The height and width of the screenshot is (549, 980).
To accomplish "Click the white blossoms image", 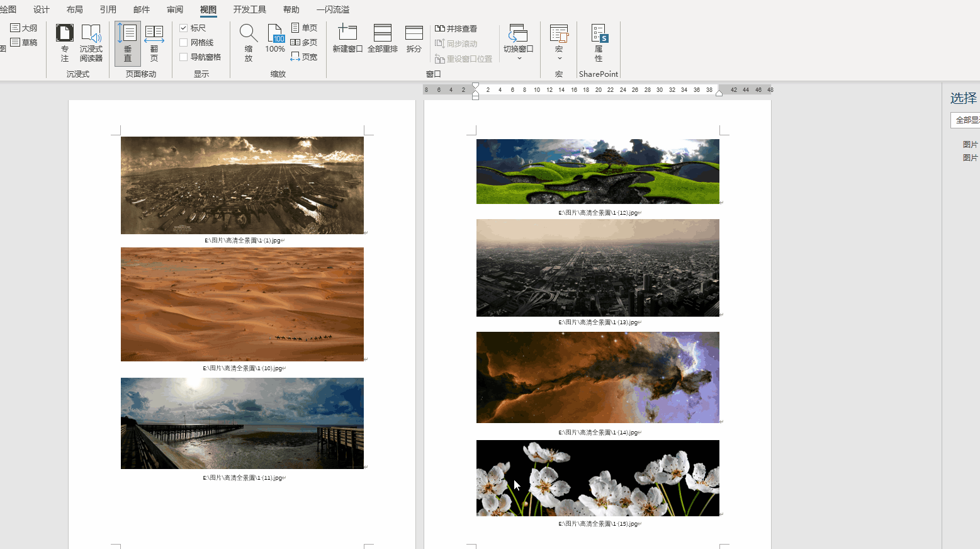I will (x=598, y=478).
